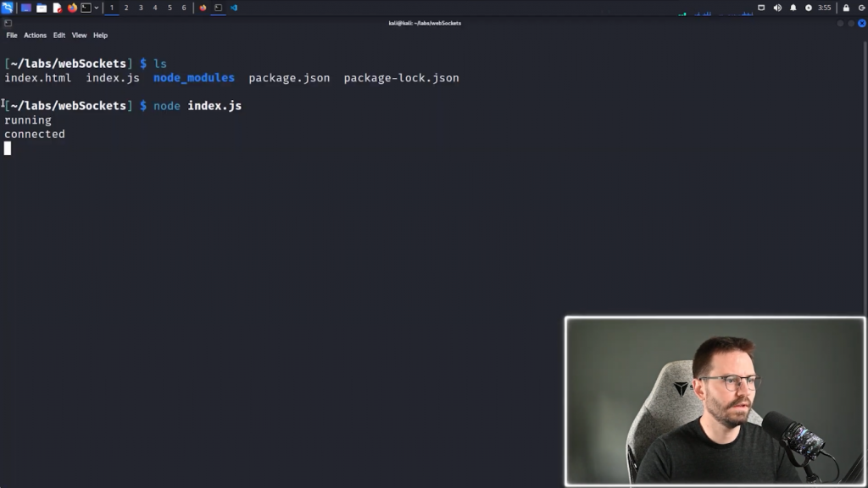The width and height of the screenshot is (868, 488).
Task: Open the terminal Help menu
Action: click(x=100, y=36)
